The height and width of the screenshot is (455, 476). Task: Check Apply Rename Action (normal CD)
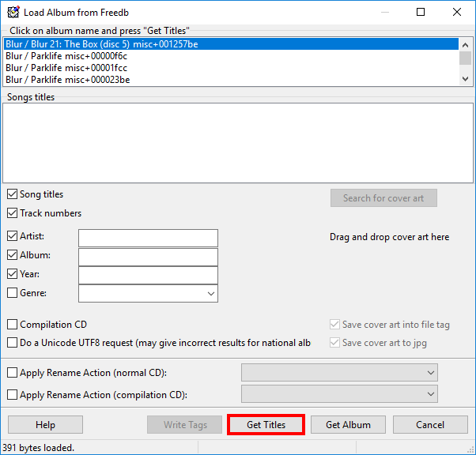(x=12, y=373)
